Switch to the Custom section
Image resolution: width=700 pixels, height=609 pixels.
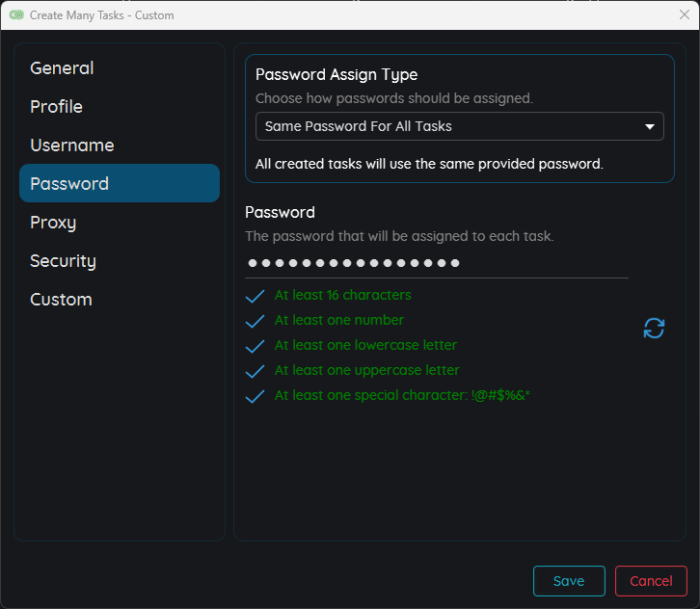tap(61, 300)
